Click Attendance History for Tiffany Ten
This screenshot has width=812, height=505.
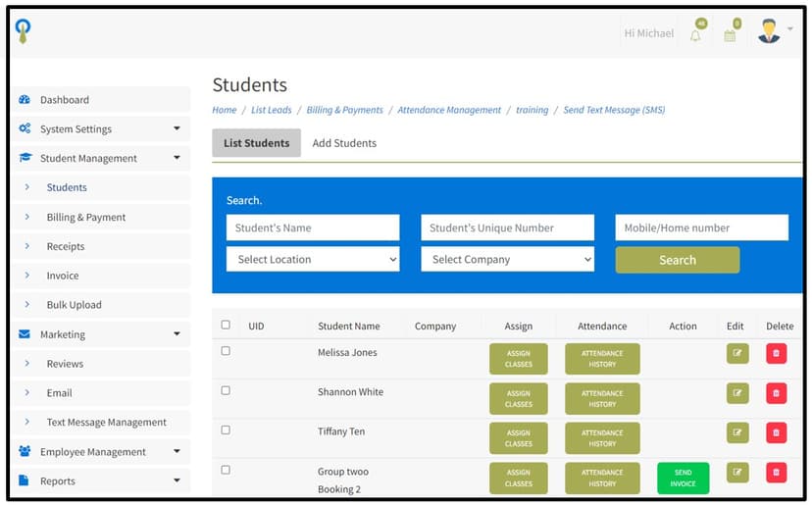(602, 437)
